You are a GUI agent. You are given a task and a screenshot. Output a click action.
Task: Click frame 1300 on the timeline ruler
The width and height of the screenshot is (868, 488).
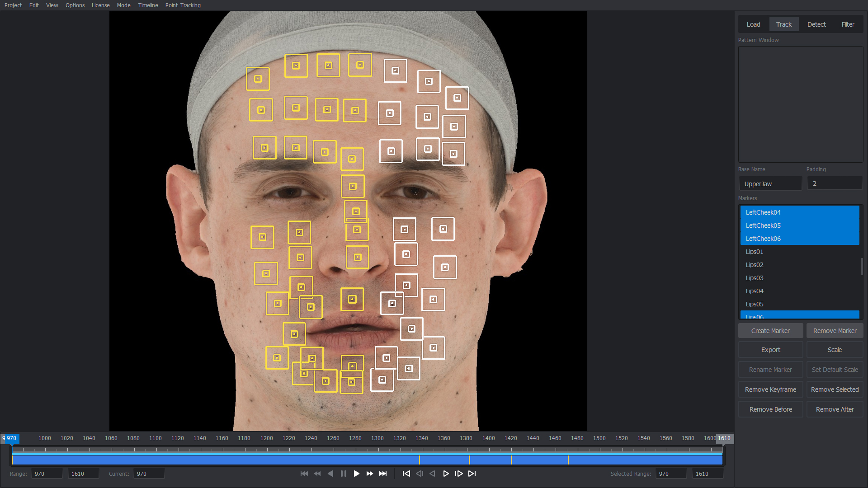377,438
